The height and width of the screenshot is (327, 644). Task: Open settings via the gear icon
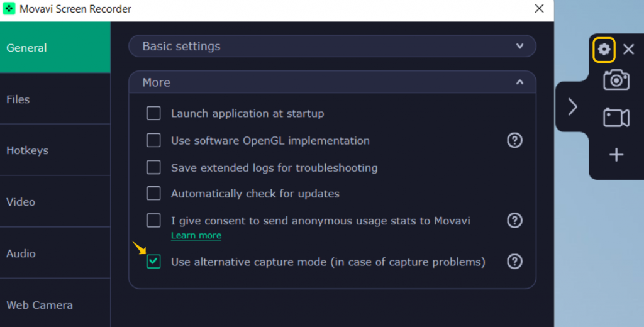point(604,50)
